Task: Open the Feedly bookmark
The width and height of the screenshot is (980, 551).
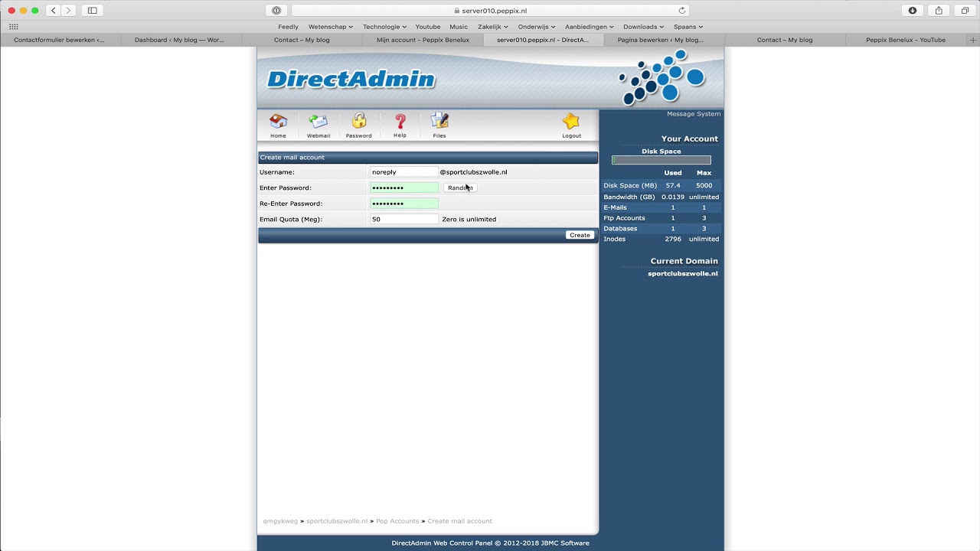Action: [288, 27]
